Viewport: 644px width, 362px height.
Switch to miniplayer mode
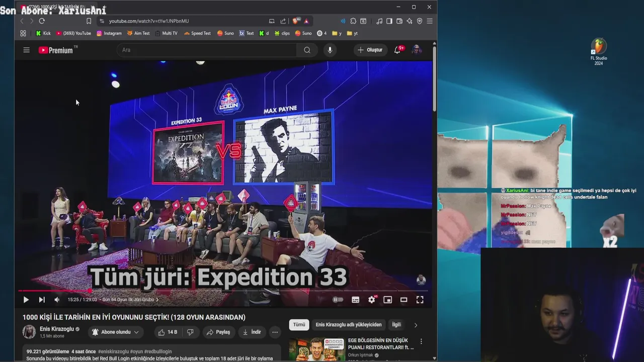(387, 300)
